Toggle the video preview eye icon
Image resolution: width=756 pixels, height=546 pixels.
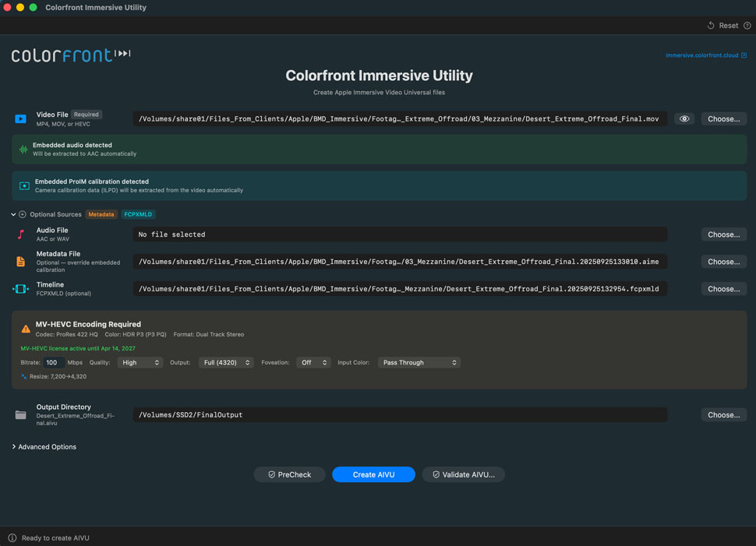point(684,119)
